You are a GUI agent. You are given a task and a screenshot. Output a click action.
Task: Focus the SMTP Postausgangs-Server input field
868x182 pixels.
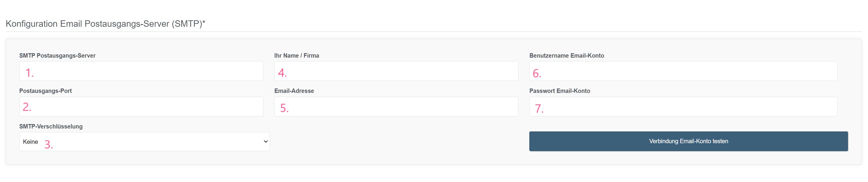[x=141, y=71]
